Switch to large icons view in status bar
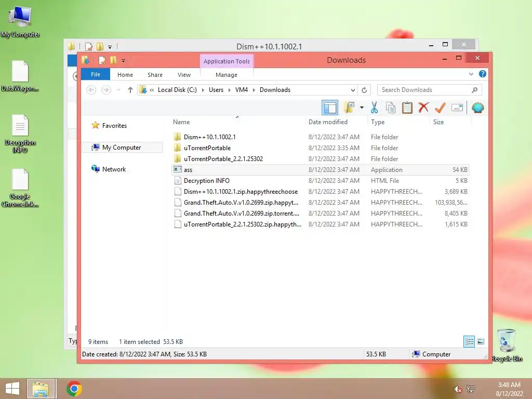The width and height of the screenshot is (532, 399). coord(481,341)
